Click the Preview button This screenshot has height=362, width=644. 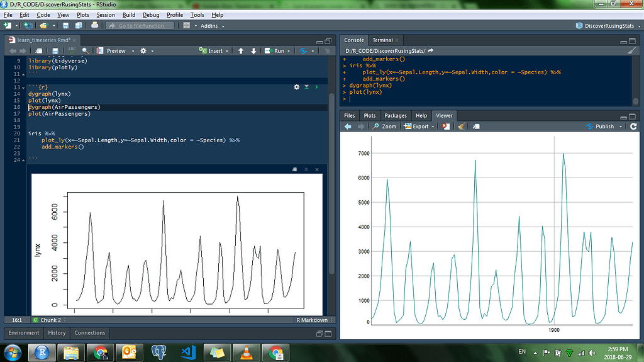point(112,51)
